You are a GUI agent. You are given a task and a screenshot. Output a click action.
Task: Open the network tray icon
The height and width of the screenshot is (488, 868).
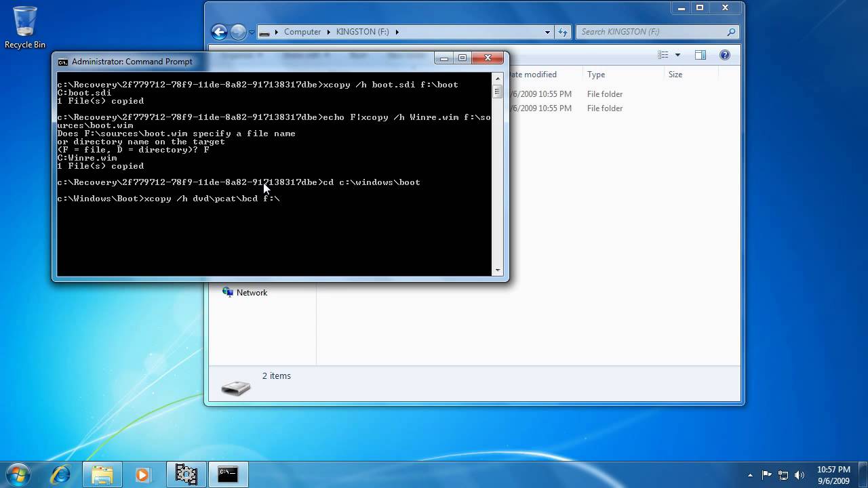[783, 475]
